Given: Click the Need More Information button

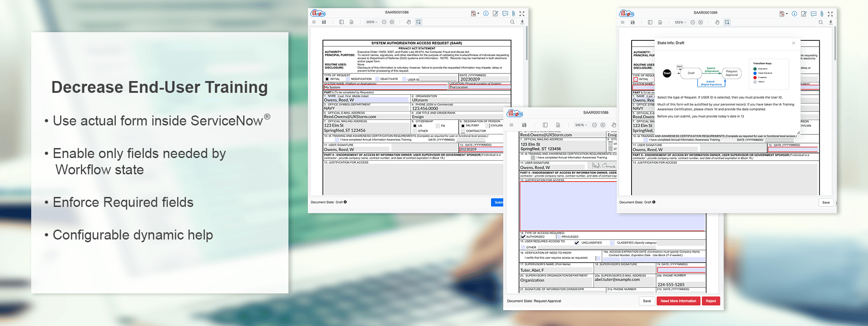Looking at the screenshot, I should point(678,301).
